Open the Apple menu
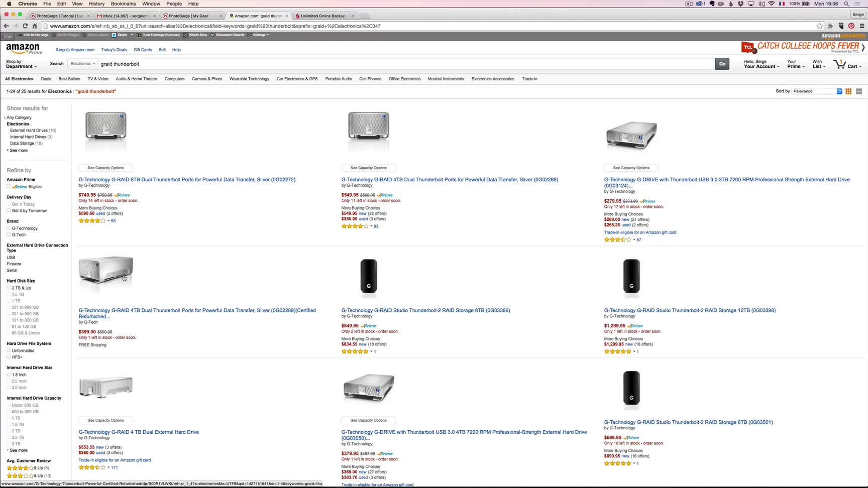Image resolution: width=868 pixels, height=488 pixels. (9, 4)
